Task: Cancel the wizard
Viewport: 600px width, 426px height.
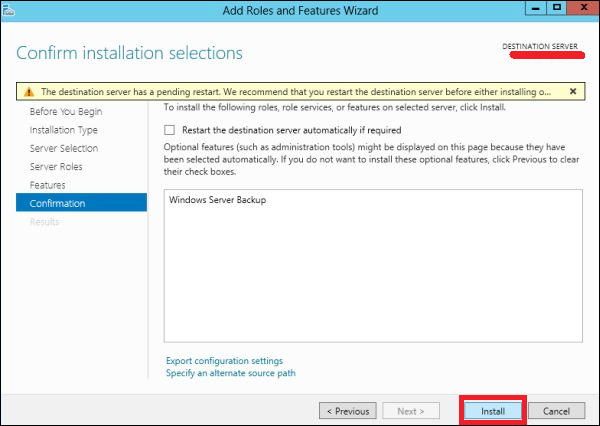Action: click(556, 410)
